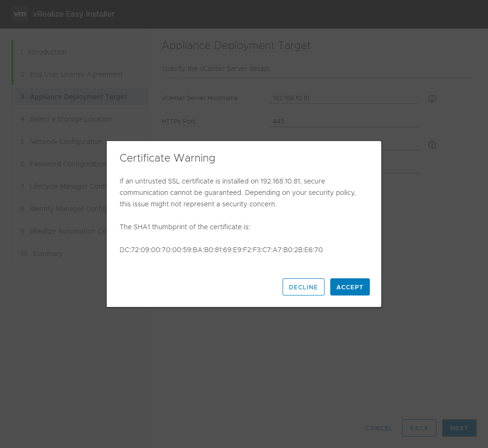
Task: Open info icon beside vCenter Server Hostname
Action: [432, 99]
